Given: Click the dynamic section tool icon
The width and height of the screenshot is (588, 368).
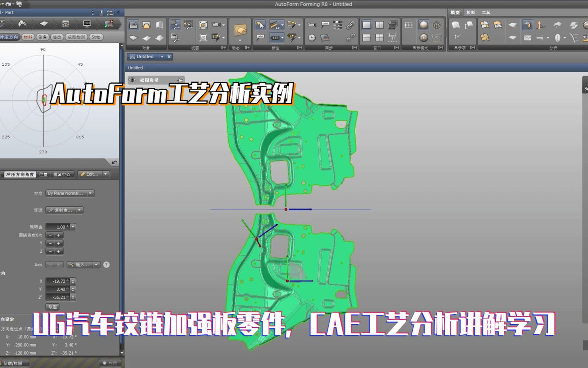Looking at the screenshot, I should [240, 30].
